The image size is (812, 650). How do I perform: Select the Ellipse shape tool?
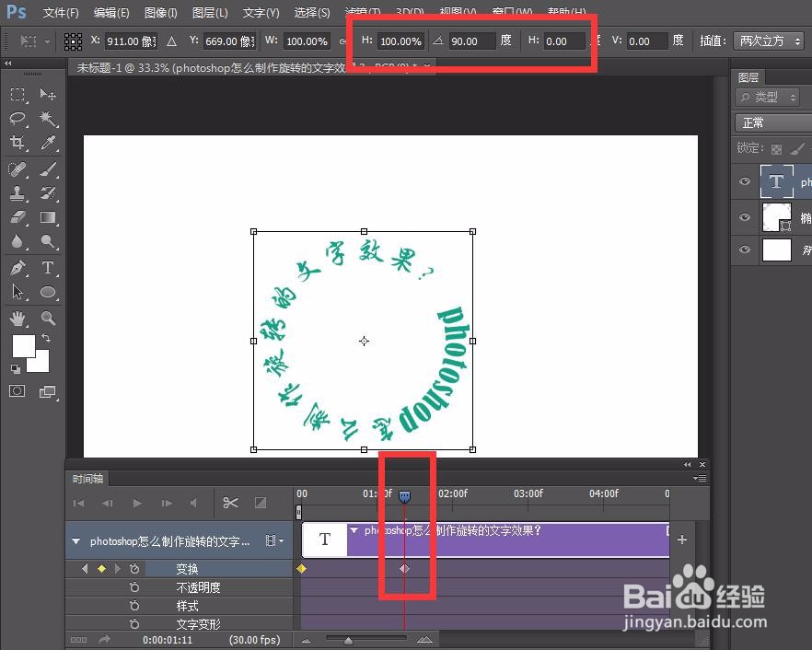48,292
